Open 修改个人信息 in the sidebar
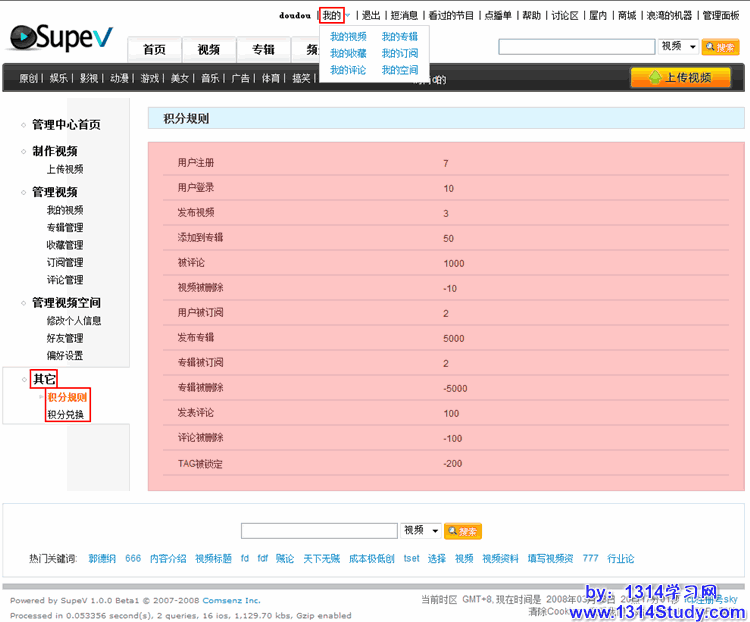 [x=74, y=321]
